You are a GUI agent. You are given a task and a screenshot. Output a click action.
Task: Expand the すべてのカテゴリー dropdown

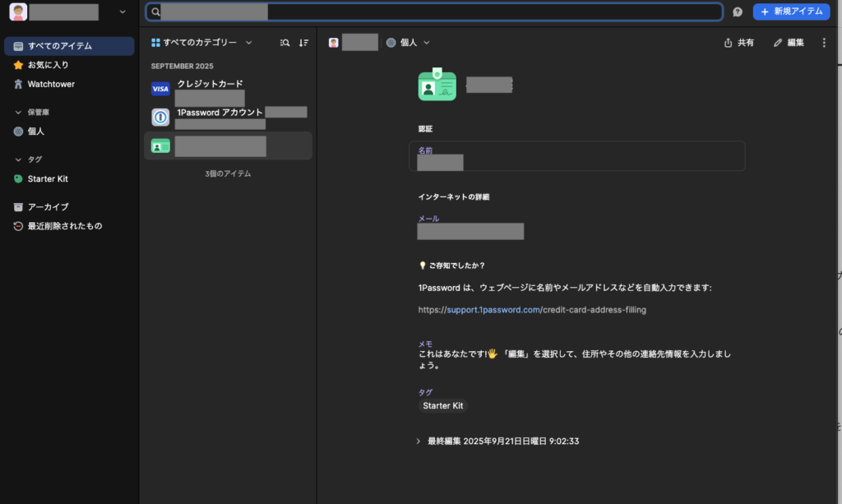201,43
